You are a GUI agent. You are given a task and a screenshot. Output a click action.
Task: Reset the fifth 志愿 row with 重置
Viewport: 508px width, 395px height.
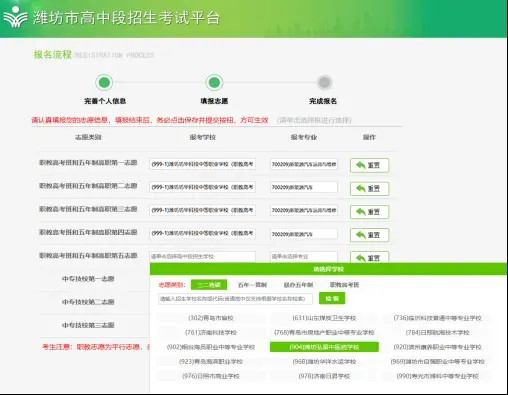coord(369,257)
